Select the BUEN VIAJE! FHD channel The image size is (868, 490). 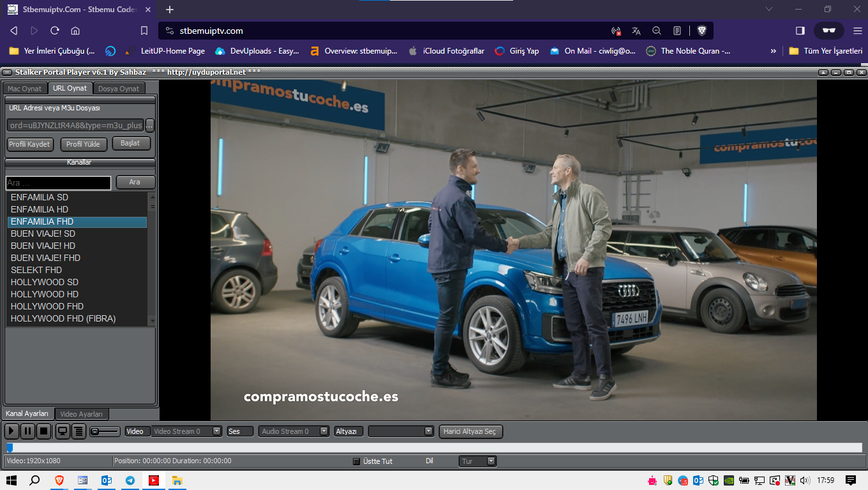point(77,258)
